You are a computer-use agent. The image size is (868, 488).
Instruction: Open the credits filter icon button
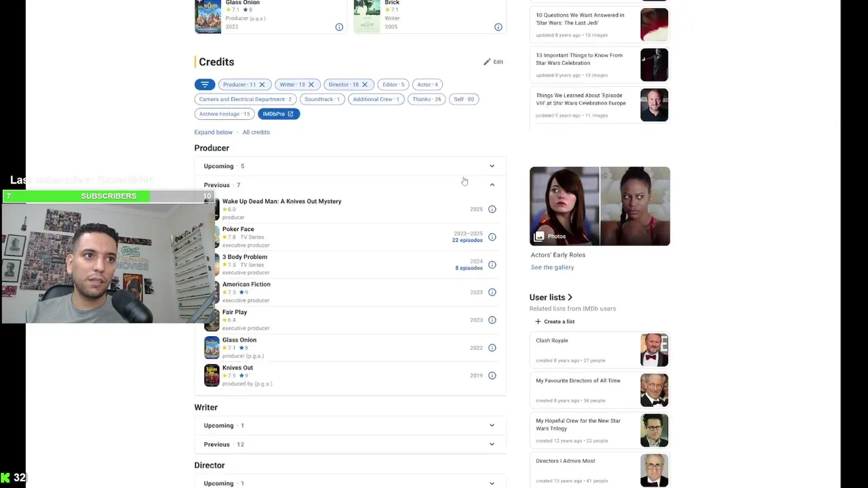(204, 85)
